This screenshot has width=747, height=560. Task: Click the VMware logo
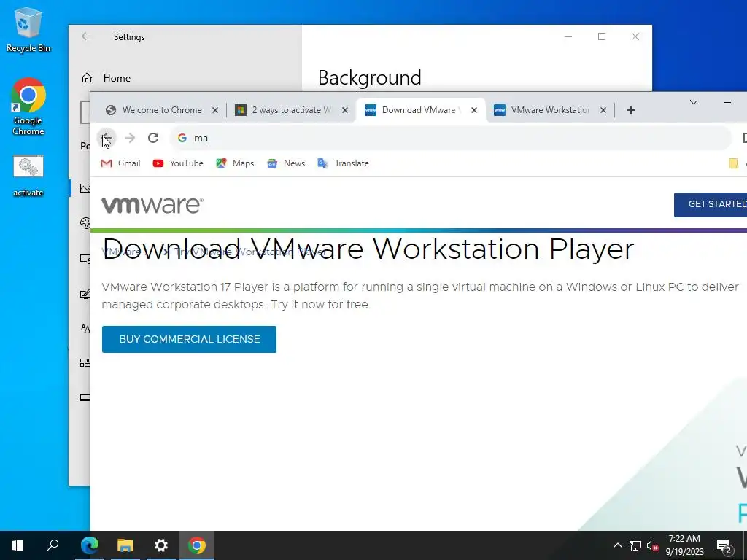click(152, 205)
